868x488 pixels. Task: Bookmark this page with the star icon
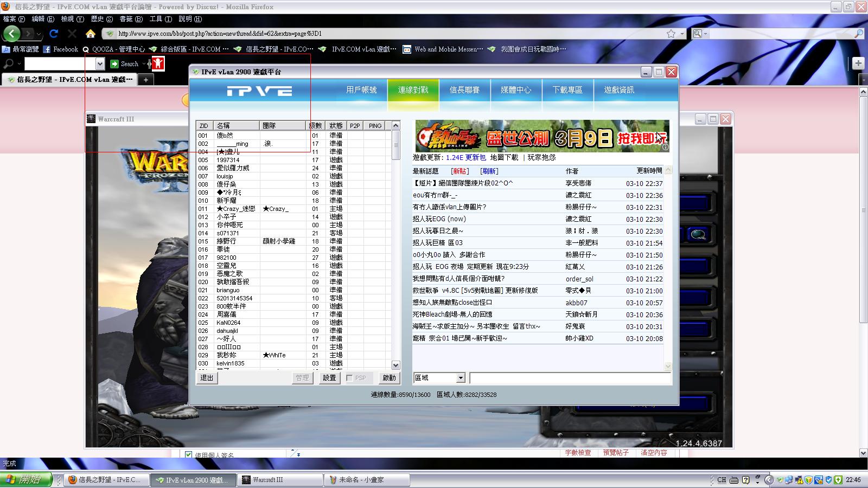671,34
